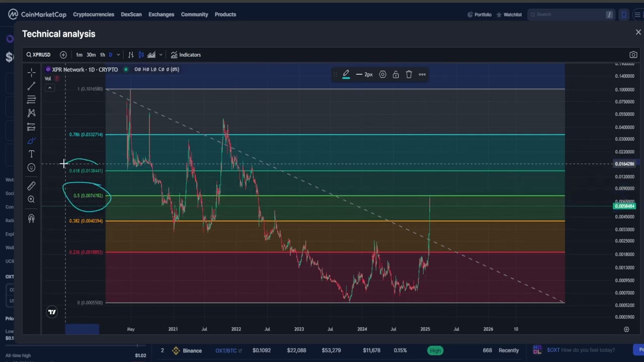Select the crosshair cursor tool

pos(31,73)
